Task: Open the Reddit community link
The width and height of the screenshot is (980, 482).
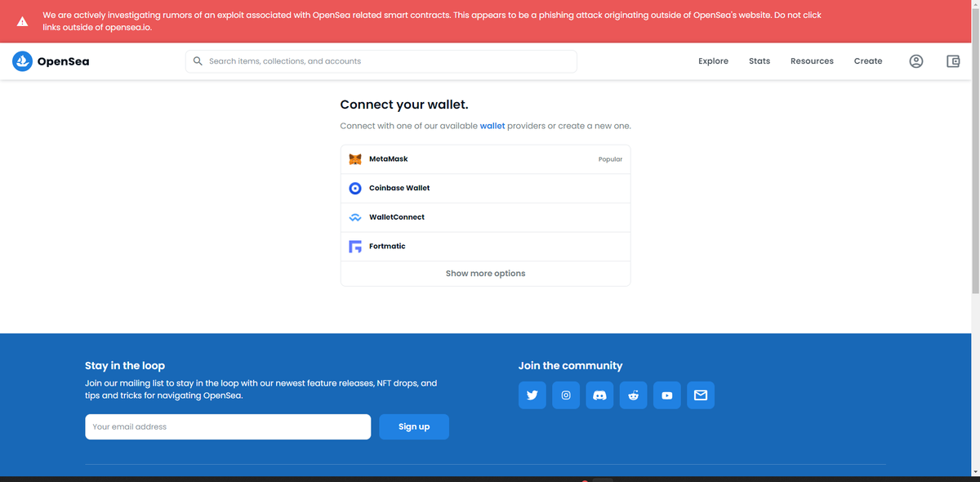Action: point(633,395)
